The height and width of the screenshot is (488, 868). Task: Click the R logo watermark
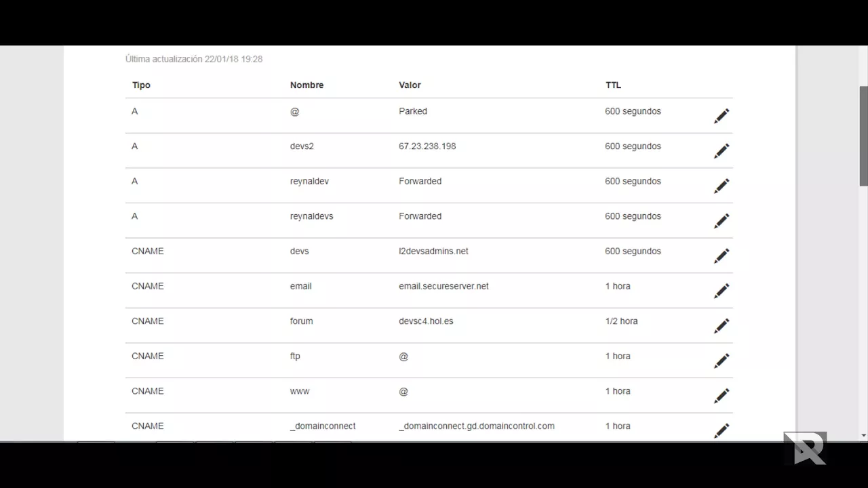pos(805,448)
